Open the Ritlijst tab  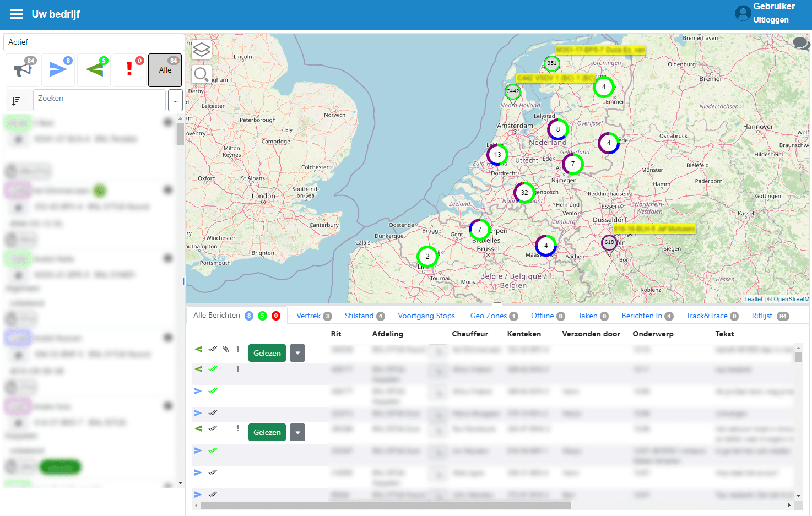click(x=770, y=316)
